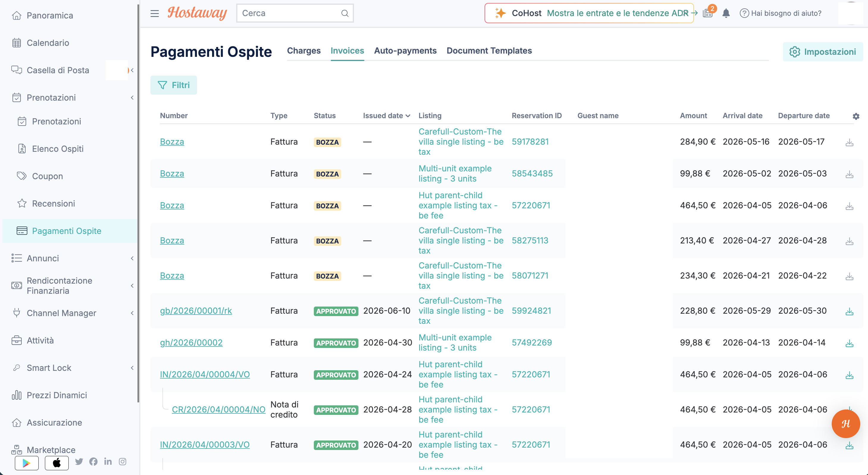Image resolution: width=868 pixels, height=475 pixels.
Task: Download draft invoice for reservation 58071271
Action: click(x=850, y=276)
